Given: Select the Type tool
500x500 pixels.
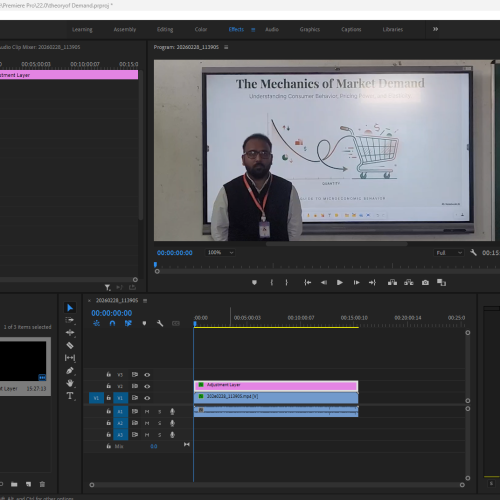Looking at the screenshot, I should pyautogui.click(x=70, y=396).
